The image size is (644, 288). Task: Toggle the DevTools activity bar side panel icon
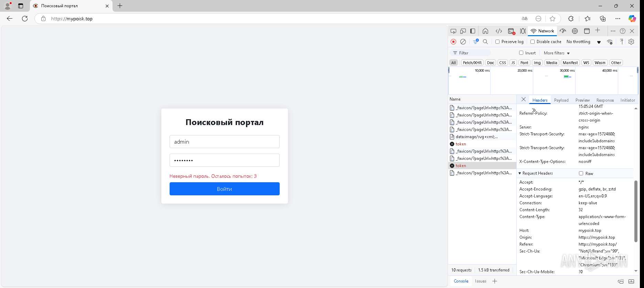coord(473,31)
